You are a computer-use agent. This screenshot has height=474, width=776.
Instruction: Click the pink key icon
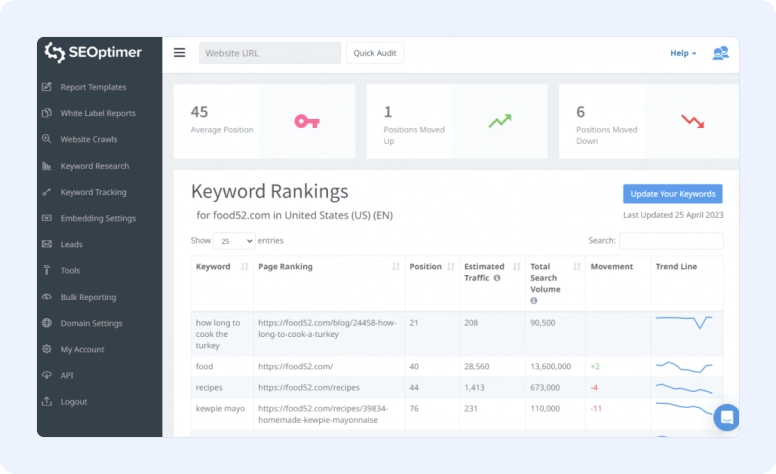click(x=307, y=121)
